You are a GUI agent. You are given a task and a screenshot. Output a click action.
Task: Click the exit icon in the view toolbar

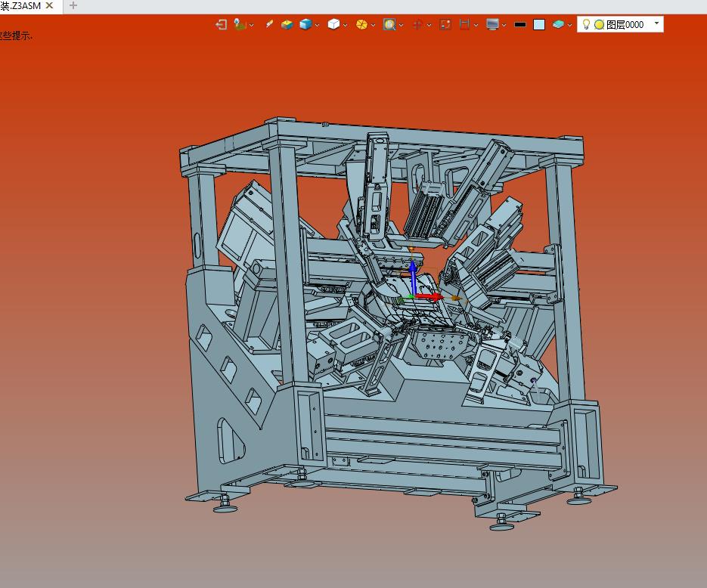(221, 24)
